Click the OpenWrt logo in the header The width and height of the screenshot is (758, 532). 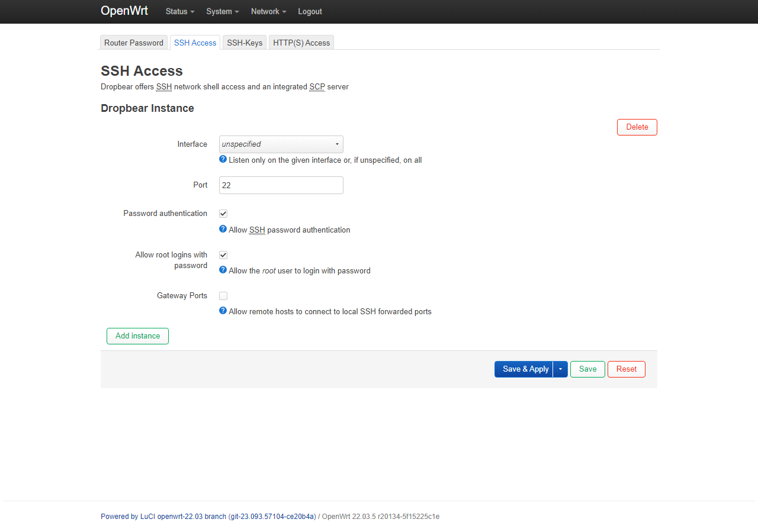(x=124, y=11)
